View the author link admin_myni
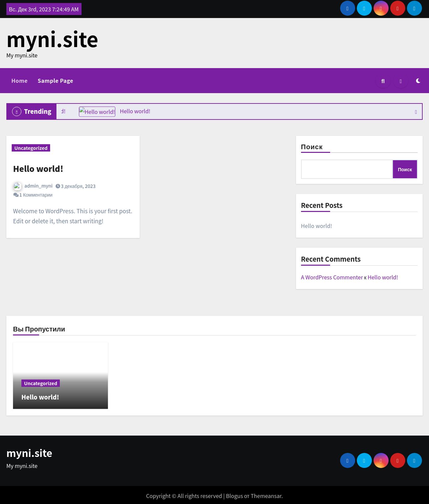Image resolution: width=429 pixels, height=504 pixels. click(x=38, y=186)
